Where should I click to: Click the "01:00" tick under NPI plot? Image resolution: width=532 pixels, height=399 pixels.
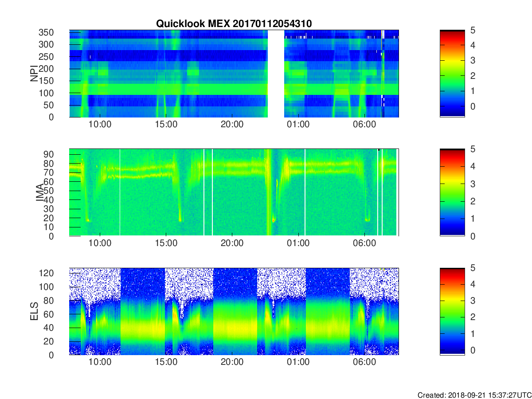click(298, 124)
